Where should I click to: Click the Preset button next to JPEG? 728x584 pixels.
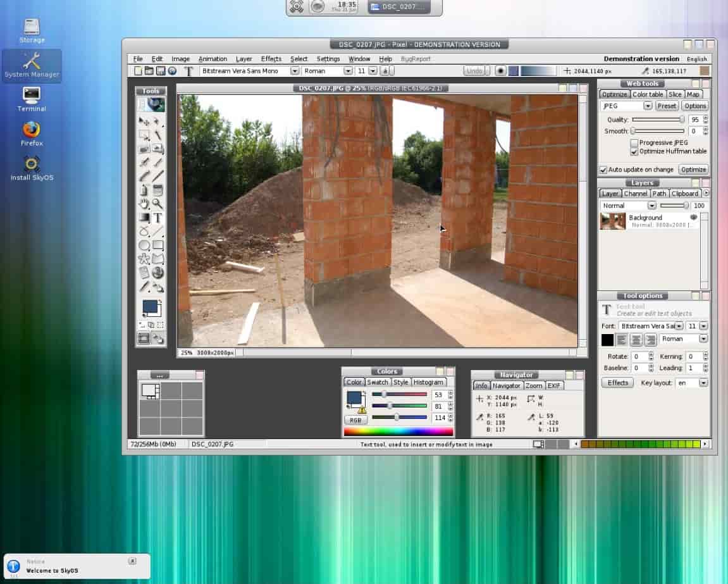pyautogui.click(x=667, y=106)
